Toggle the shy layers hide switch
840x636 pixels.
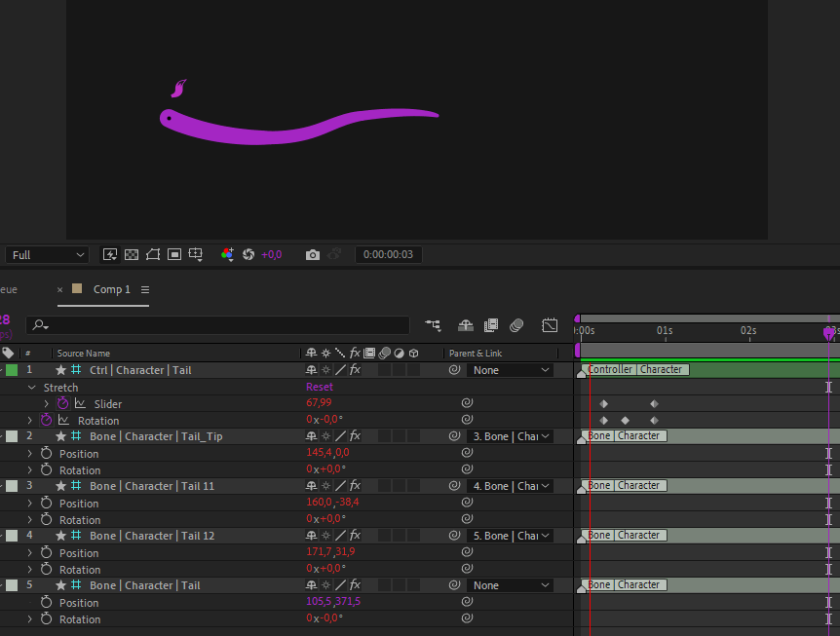tap(466, 325)
